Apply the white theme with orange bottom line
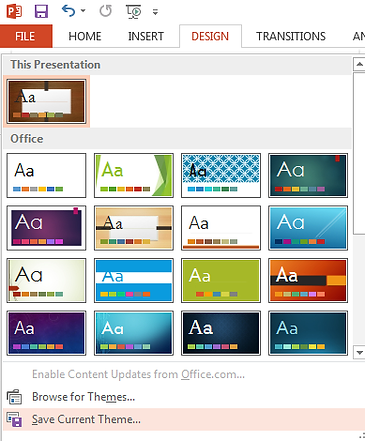 point(221,228)
